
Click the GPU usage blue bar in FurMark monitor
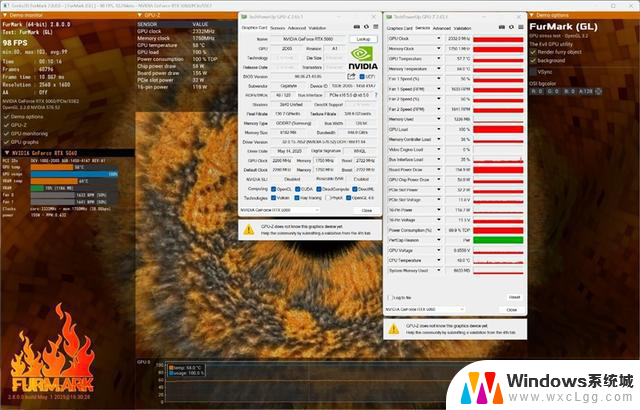tap(74, 174)
